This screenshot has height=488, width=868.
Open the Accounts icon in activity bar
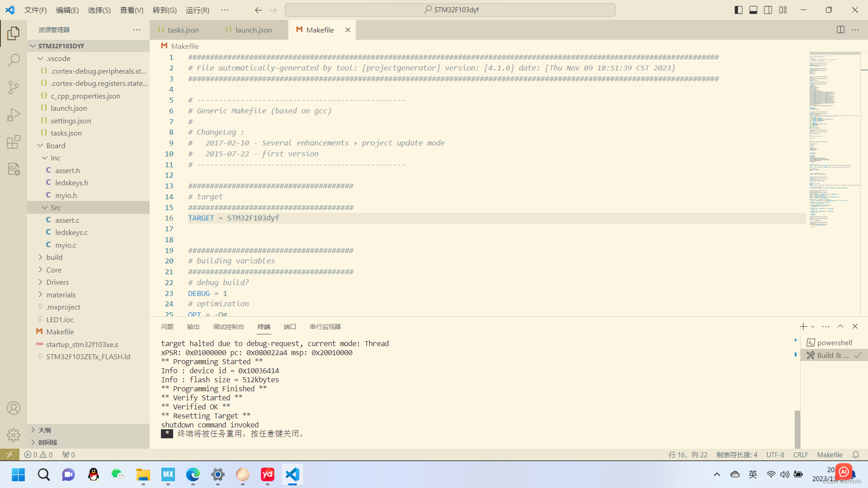point(14,408)
